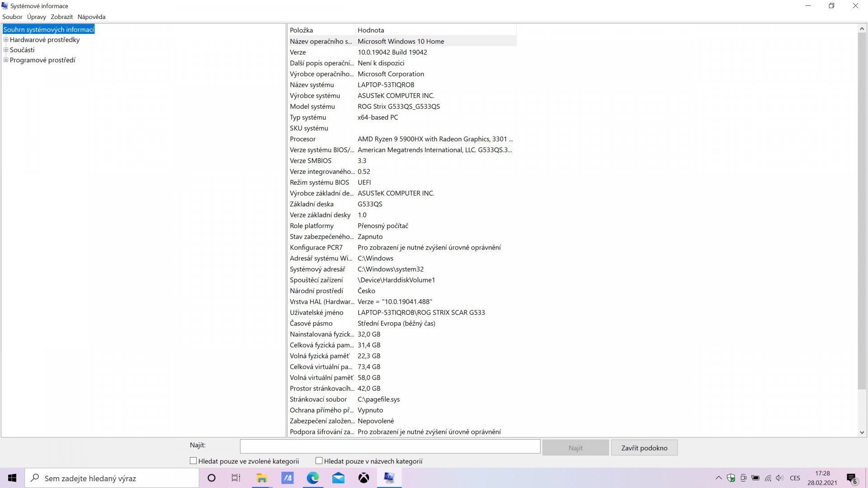The image size is (868, 488).
Task: Click the Najít search button
Action: 576,448
